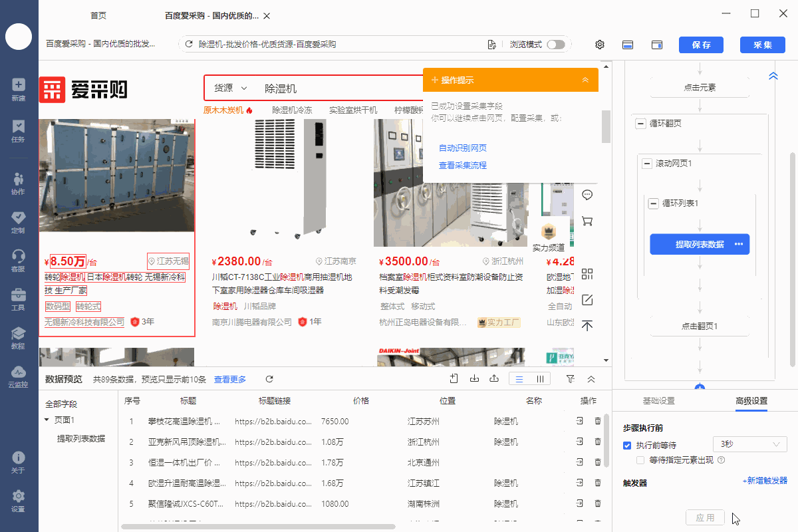Click the 自动识别网页 link
This screenshot has width=798, height=532.
click(463, 148)
